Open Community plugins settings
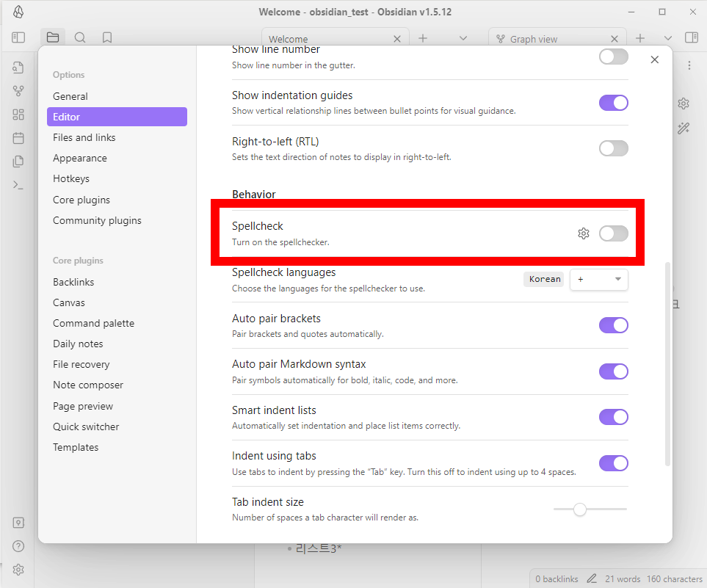This screenshot has width=707, height=588. (x=117, y=220)
